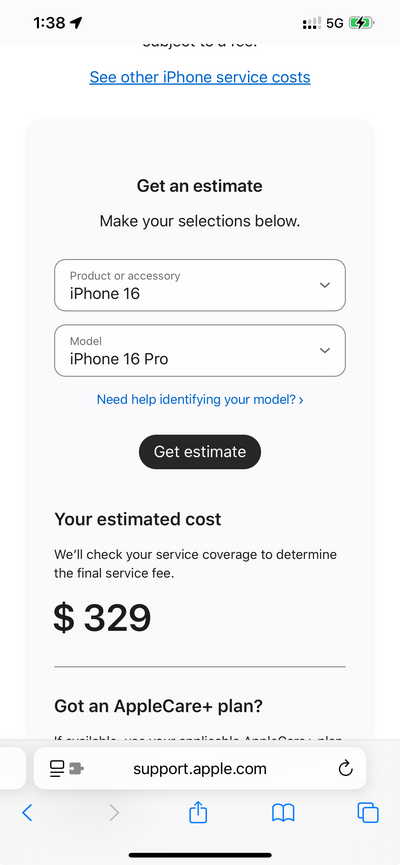
Task: Click the chevron in the Model field
Action: tap(325, 351)
